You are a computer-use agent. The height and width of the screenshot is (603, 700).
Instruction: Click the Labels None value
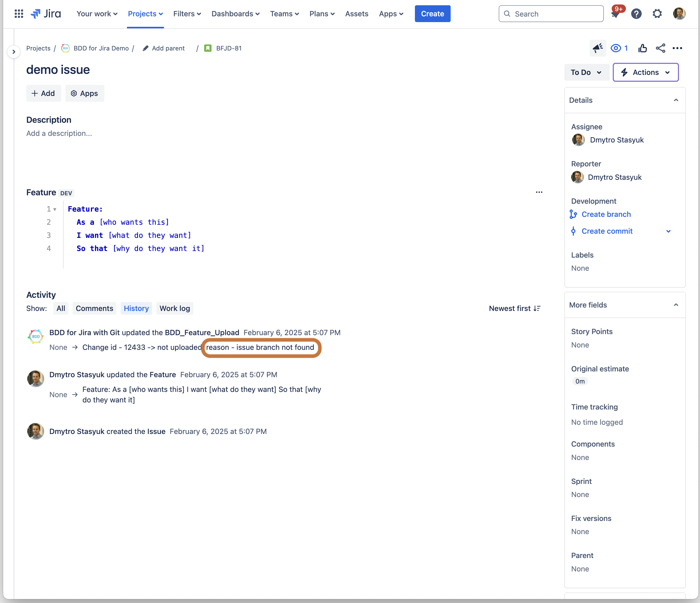[580, 268]
